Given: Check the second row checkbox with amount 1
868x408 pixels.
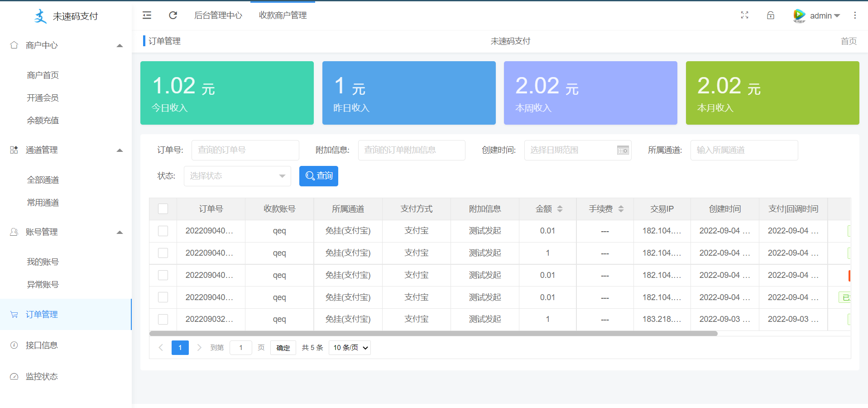Looking at the screenshot, I should (x=163, y=253).
